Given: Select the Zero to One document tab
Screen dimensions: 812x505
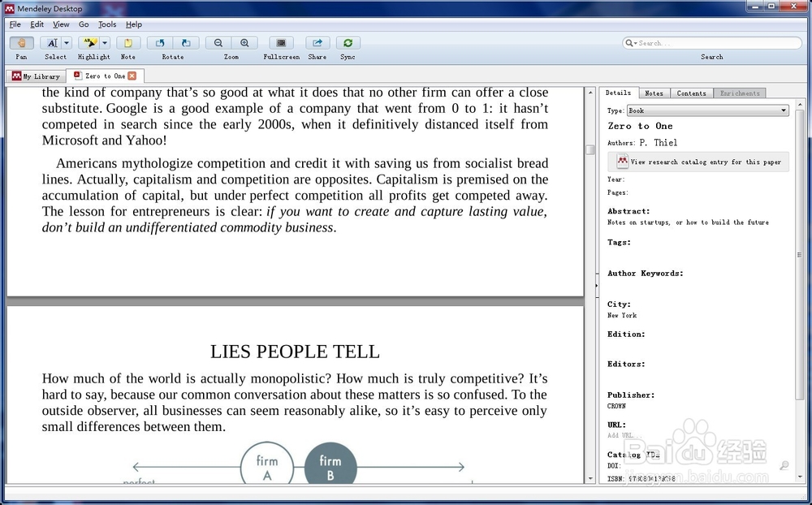Looking at the screenshot, I should pos(105,76).
